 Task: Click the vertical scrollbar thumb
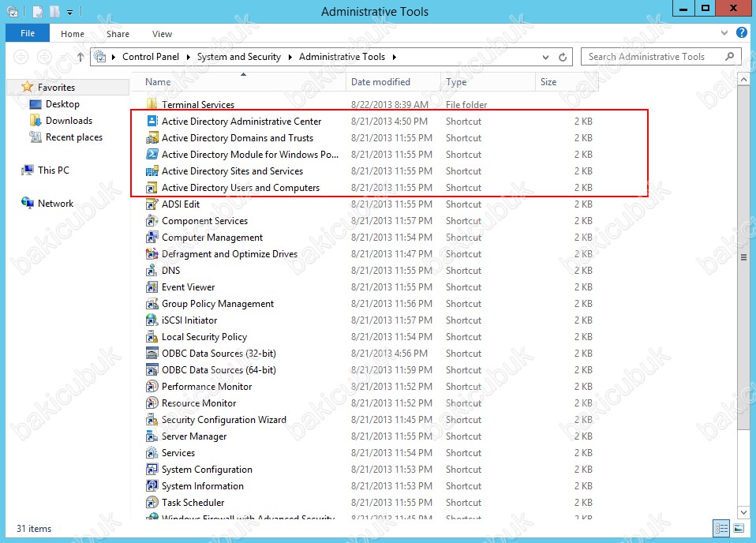click(x=743, y=258)
